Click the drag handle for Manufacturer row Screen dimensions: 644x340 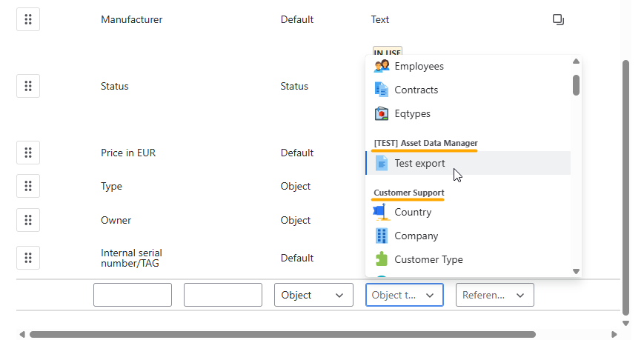(28, 19)
